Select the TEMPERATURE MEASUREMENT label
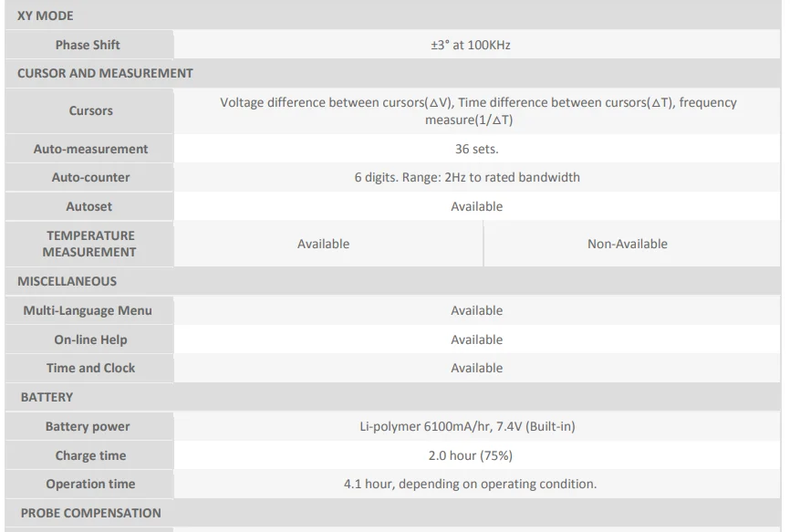Screen dimensions: 790x532 click(x=89, y=244)
